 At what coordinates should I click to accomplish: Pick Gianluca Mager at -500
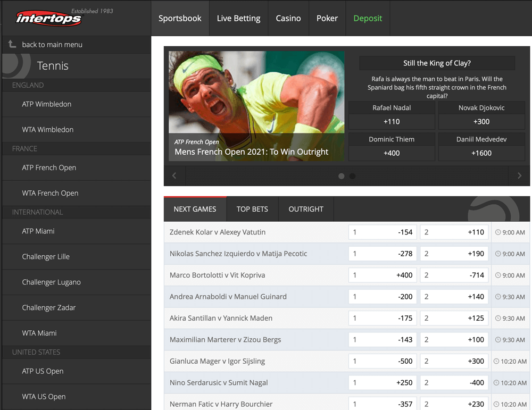(383, 361)
